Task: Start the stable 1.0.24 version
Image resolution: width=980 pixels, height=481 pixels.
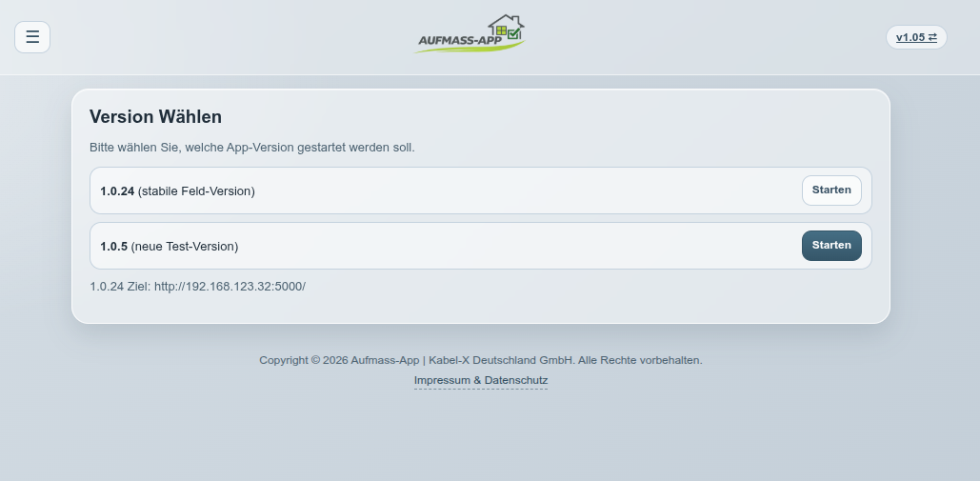Action: (830, 190)
